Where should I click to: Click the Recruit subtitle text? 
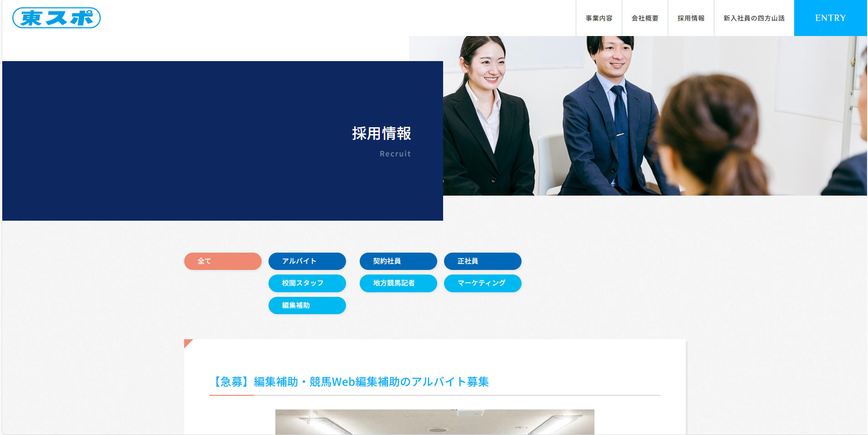point(395,154)
